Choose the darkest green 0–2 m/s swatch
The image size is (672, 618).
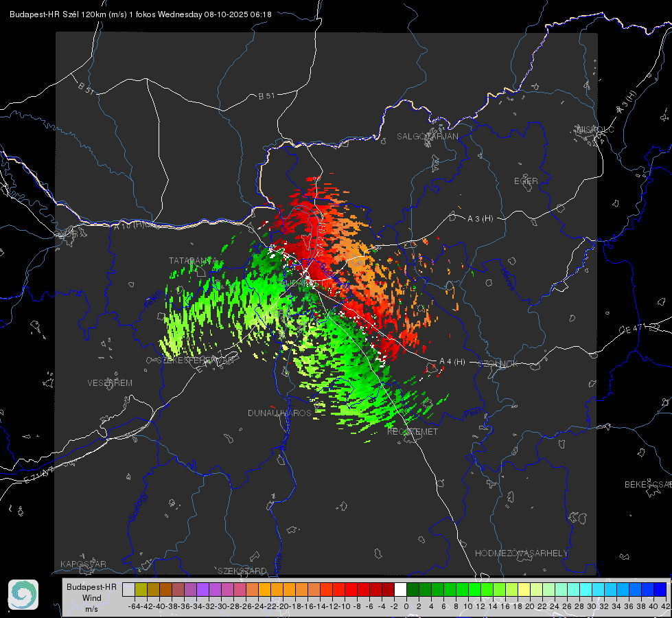(x=413, y=589)
